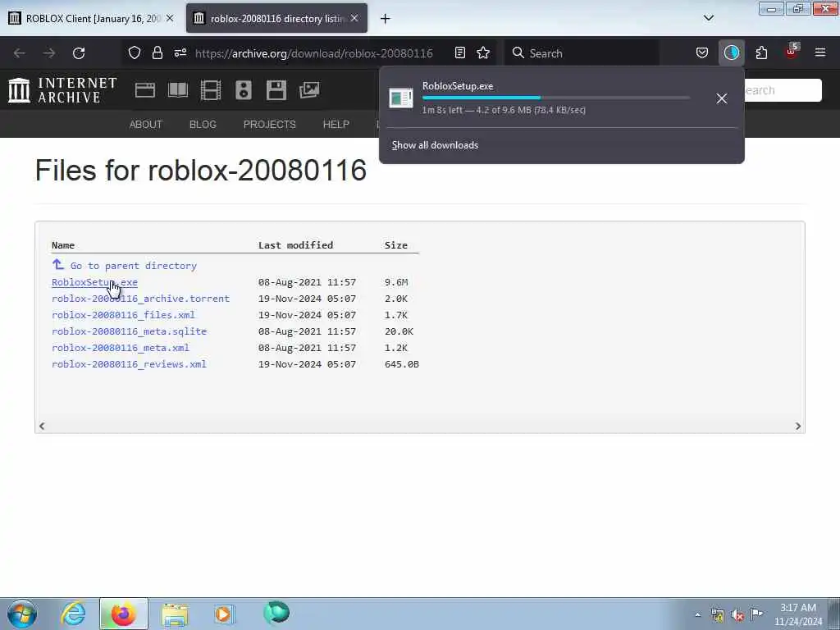Open the Images icon in Archive nav
840x630 pixels.
pyautogui.click(x=309, y=90)
